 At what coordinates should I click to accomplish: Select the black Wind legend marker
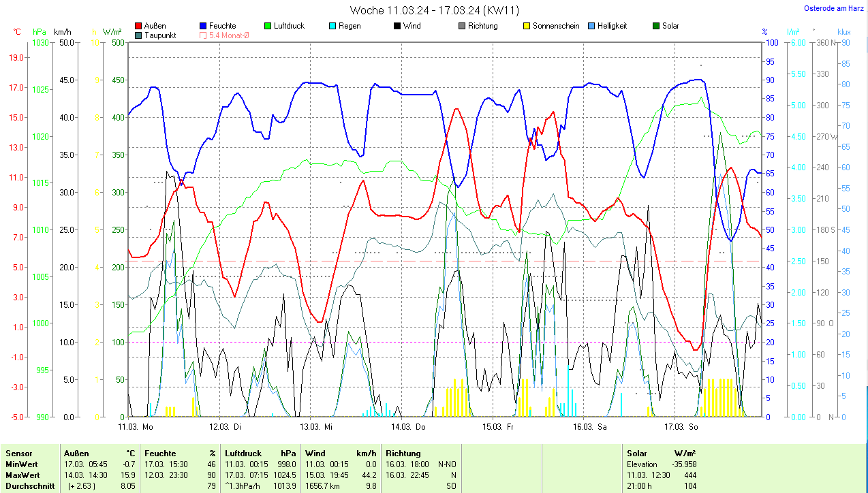(x=397, y=26)
